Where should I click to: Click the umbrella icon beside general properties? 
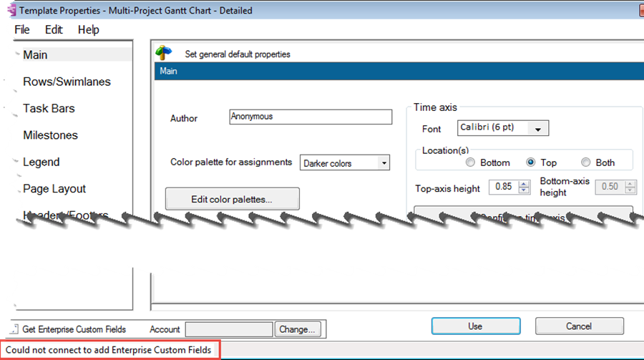click(164, 54)
